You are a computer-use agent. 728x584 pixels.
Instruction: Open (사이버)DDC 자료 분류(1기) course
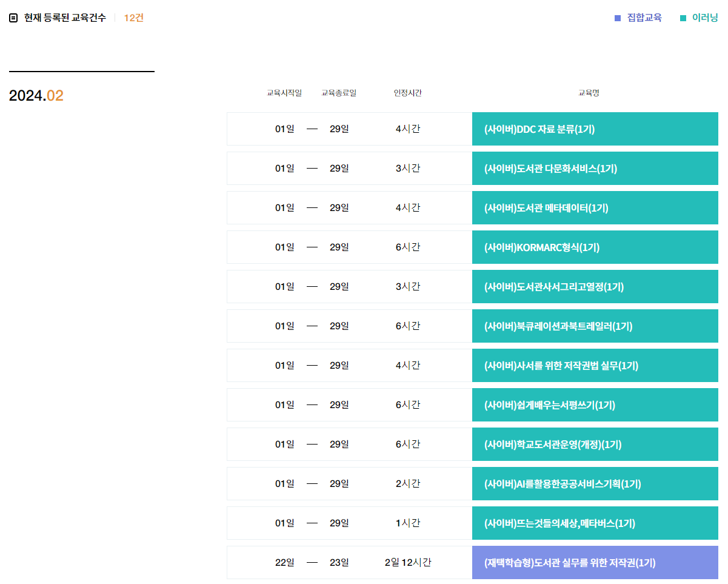coord(595,129)
